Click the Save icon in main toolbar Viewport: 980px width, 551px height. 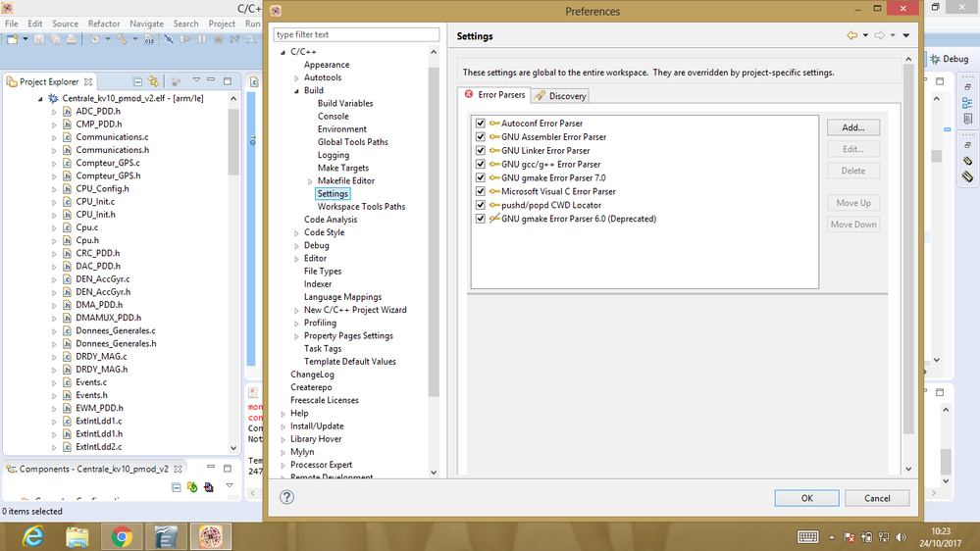[x=39, y=39]
